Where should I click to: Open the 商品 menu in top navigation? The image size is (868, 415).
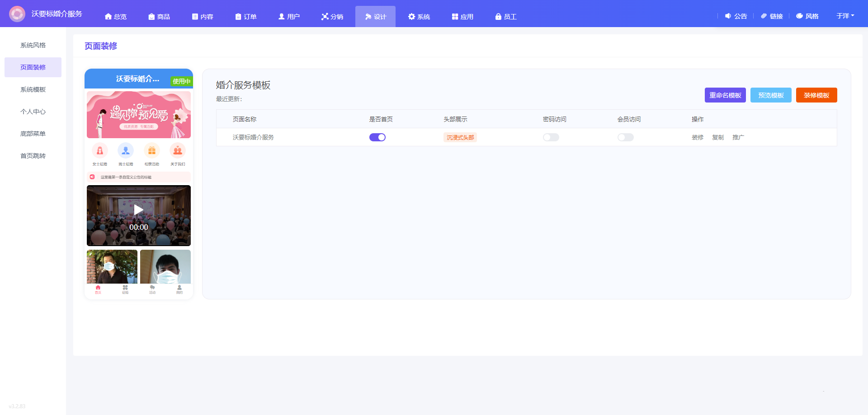click(159, 17)
